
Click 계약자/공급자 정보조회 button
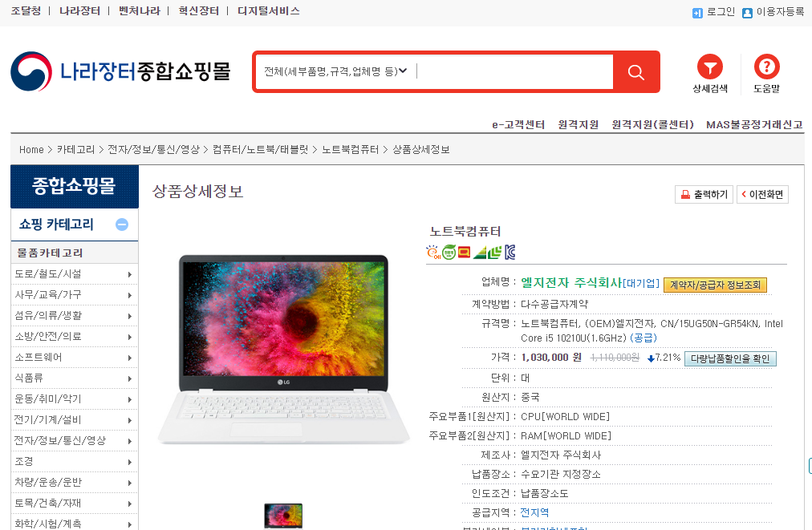coord(715,285)
